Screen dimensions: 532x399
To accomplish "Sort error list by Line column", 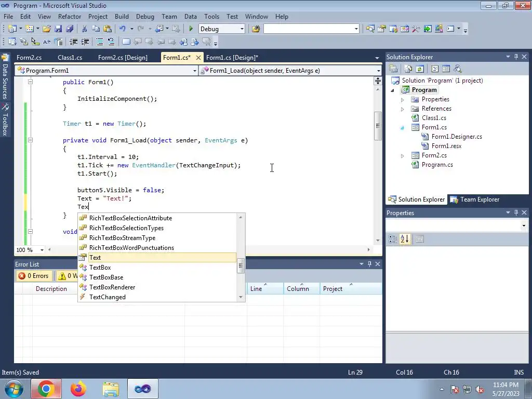I will [x=265, y=288].
